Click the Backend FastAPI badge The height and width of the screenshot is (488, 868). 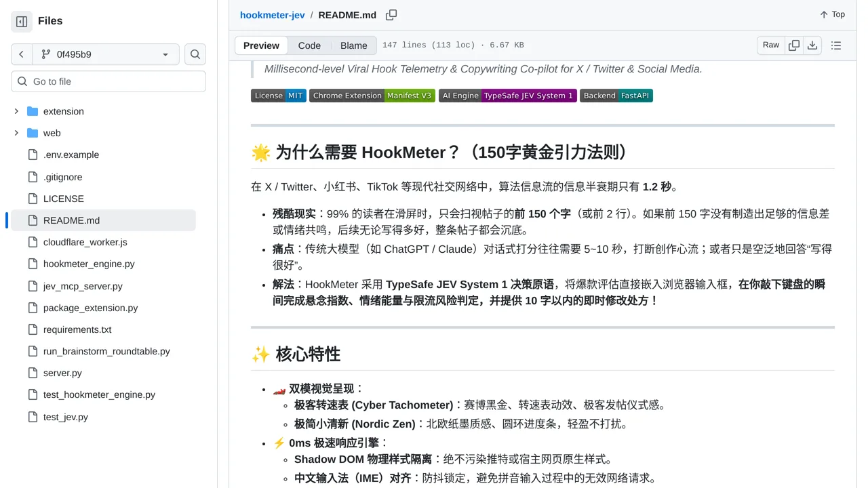pos(616,96)
